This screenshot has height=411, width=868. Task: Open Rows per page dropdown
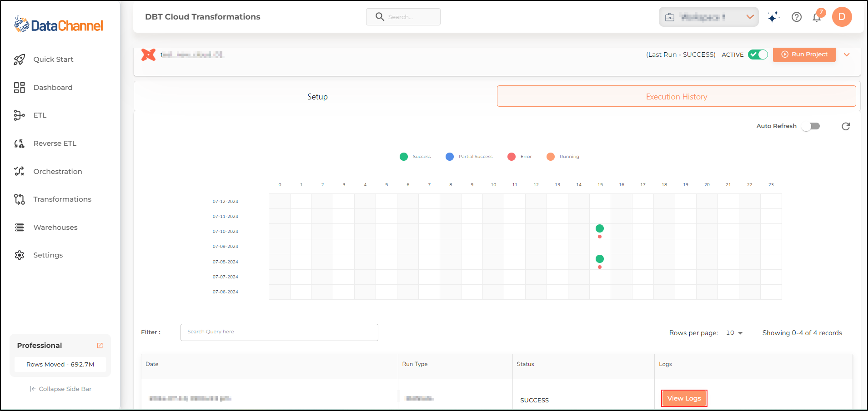click(x=734, y=333)
